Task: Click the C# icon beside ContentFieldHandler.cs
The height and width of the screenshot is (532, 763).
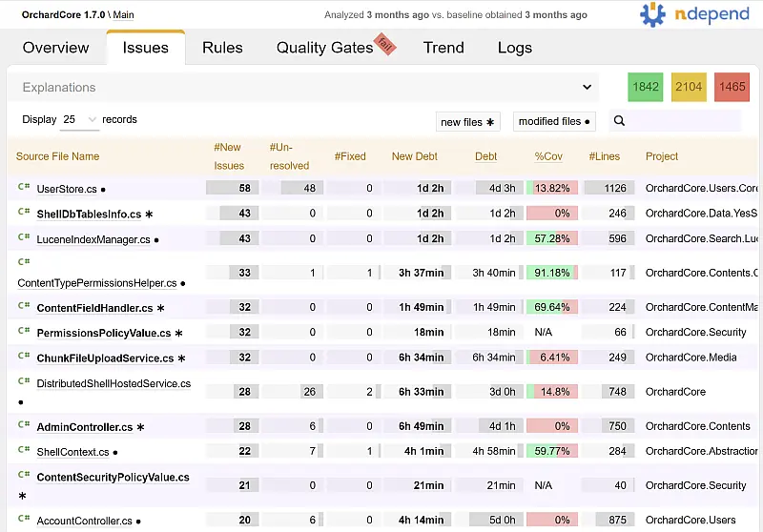Action: [x=24, y=305]
